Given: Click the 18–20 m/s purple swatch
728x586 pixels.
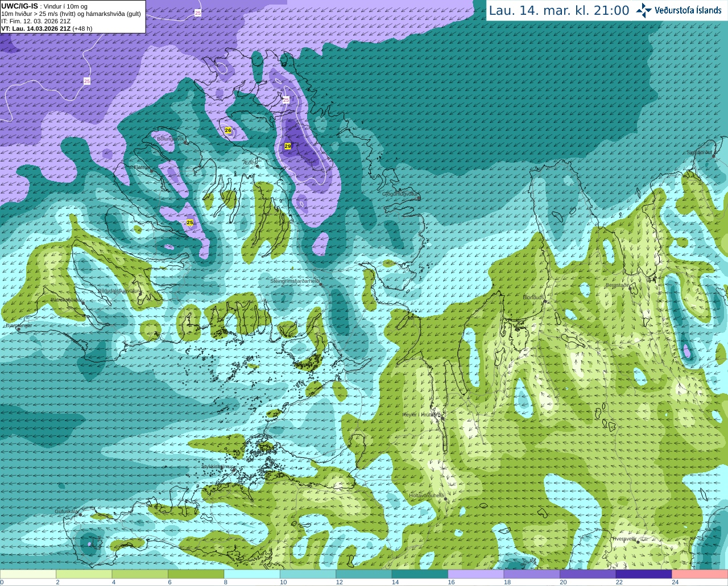Looking at the screenshot, I should (x=532, y=573).
